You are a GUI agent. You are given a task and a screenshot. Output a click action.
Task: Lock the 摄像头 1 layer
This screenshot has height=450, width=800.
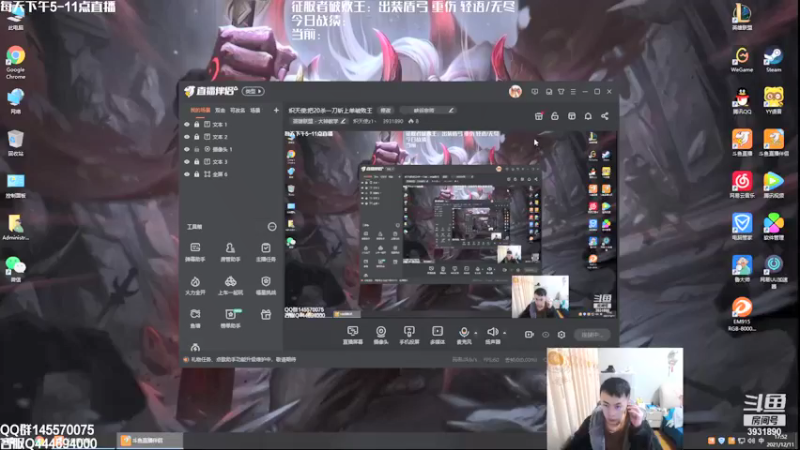(196, 149)
